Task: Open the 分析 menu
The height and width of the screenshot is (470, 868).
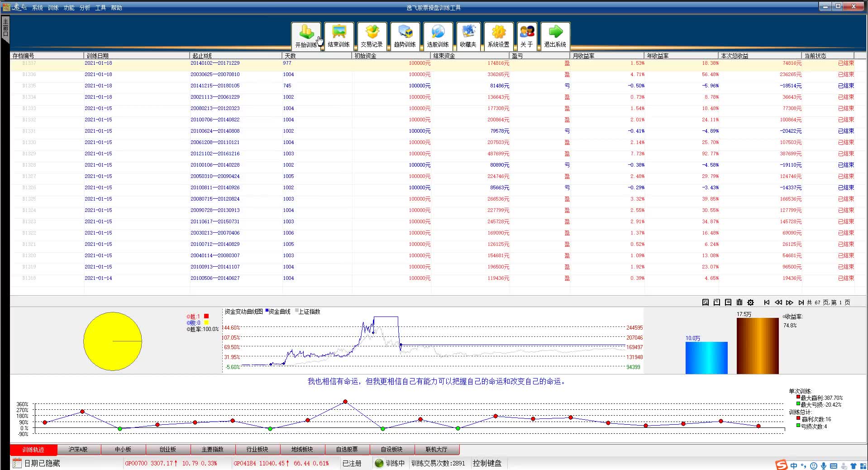Action: click(x=85, y=8)
